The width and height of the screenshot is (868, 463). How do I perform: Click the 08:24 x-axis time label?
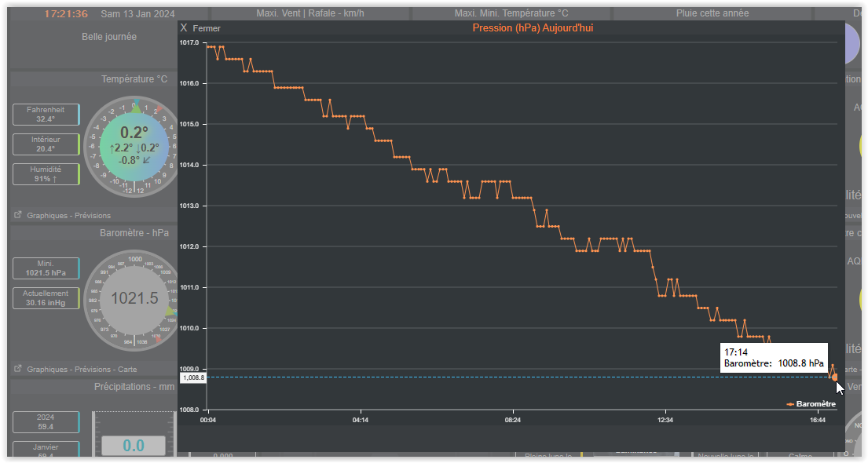(513, 421)
